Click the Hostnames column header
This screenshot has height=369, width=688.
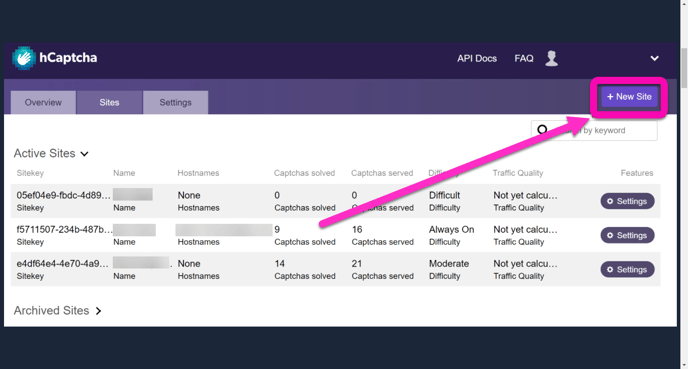point(198,173)
